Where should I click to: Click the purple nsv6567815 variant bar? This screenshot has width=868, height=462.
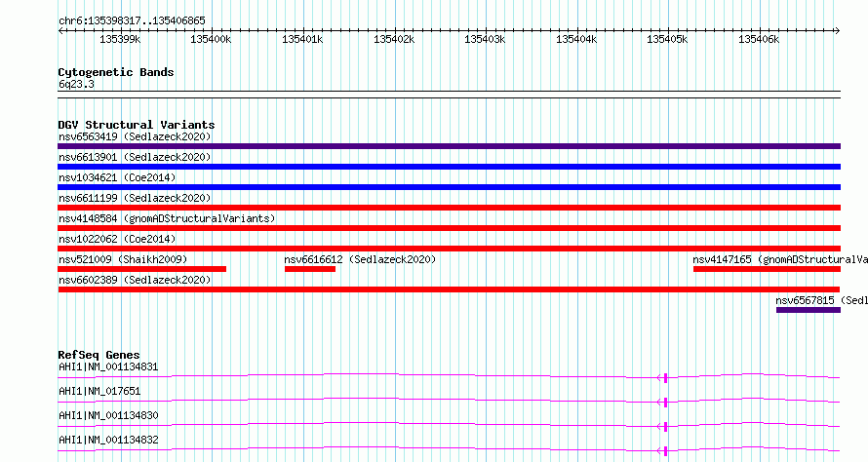coord(809,310)
